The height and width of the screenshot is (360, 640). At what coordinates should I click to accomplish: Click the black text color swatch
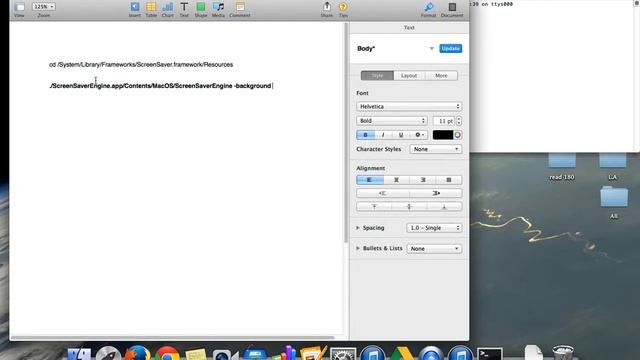pyautogui.click(x=443, y=135)
